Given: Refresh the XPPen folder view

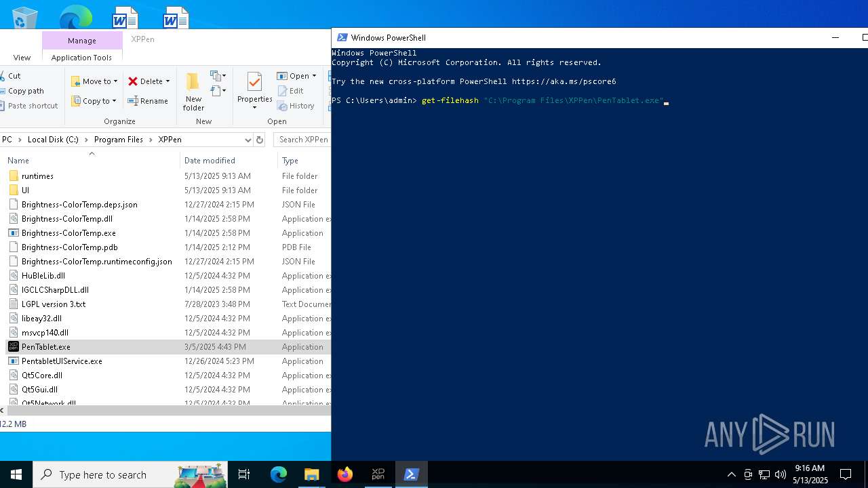Looking at the screenshot, I should pos(259,140).
